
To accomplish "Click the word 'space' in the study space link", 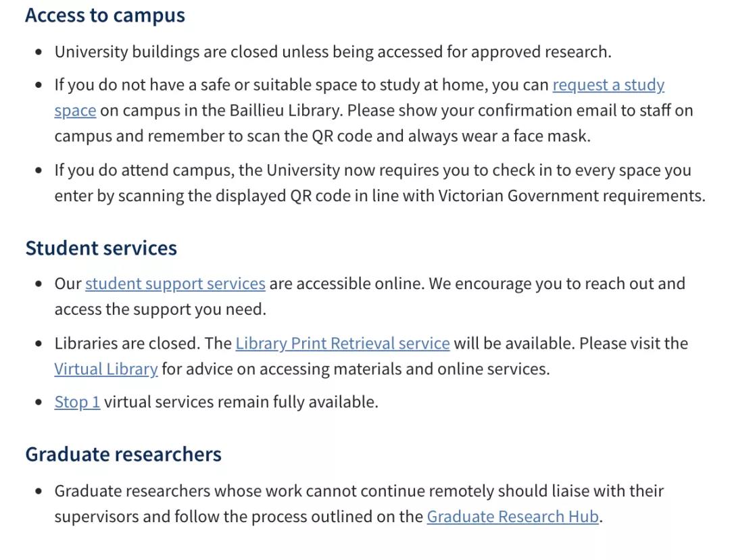I will click(76, 111).
